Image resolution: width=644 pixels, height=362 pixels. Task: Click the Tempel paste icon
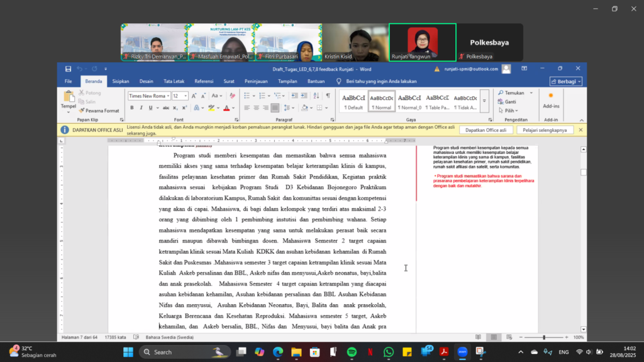(x=69, y=97)
